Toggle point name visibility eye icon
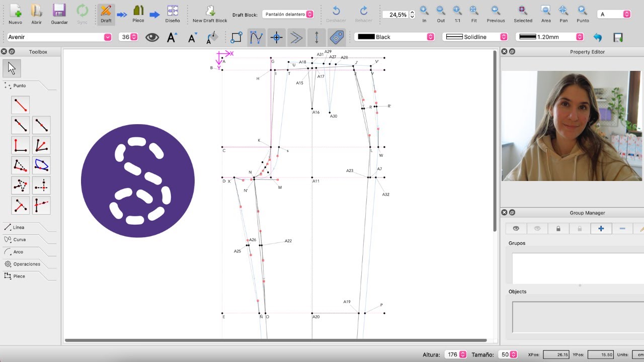644x362 pixels. click(x=152, y=37)
